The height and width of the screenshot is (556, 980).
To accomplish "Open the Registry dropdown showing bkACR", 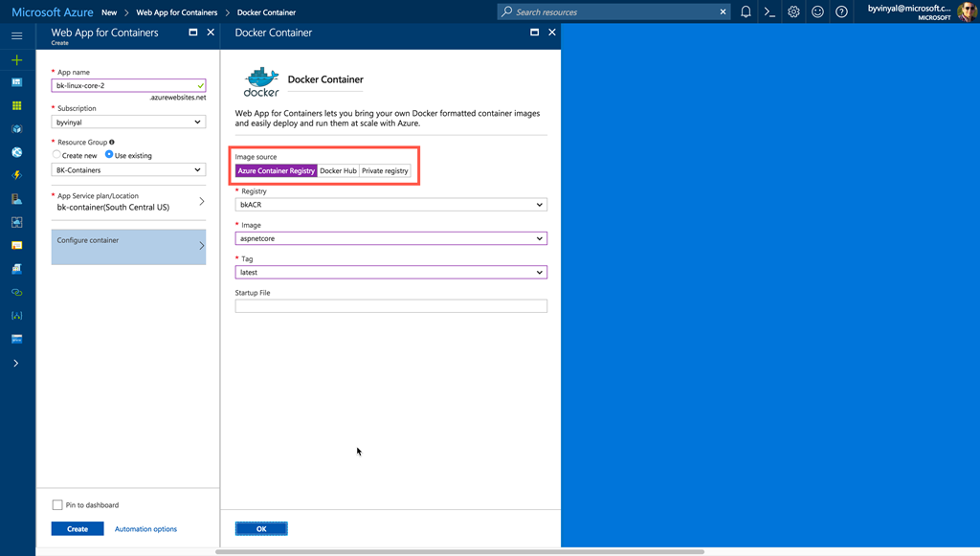I will point(390,205).
